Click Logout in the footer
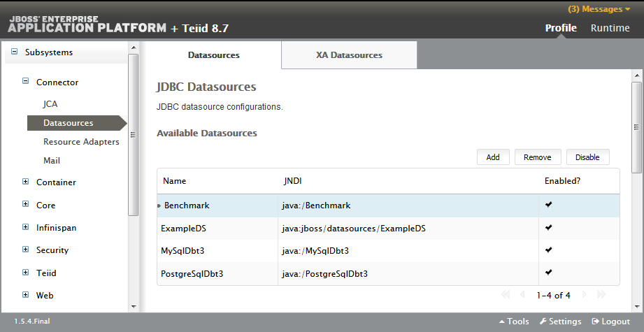Image resolution: width=644 pixels, height=332 pixels. point(610,322)
